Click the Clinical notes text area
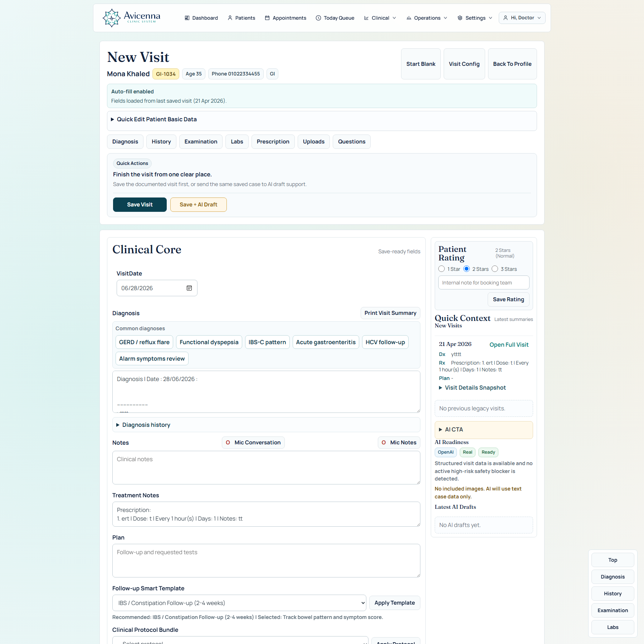 [266, 468]
